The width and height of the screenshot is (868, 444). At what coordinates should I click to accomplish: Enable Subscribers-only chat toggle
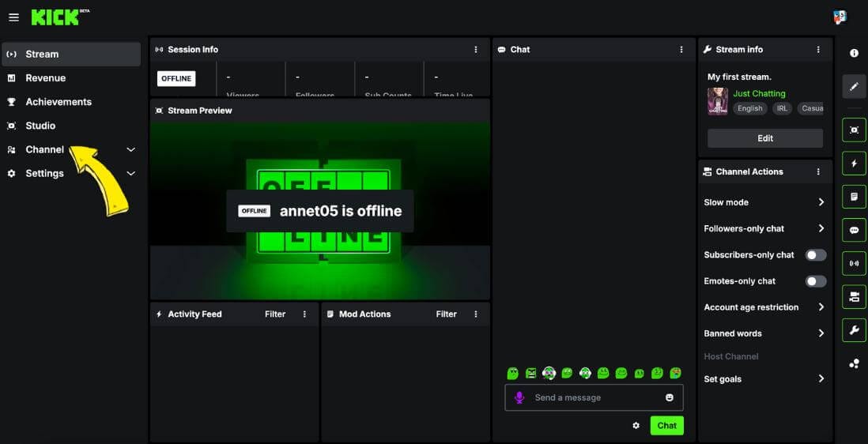(815, 255)
